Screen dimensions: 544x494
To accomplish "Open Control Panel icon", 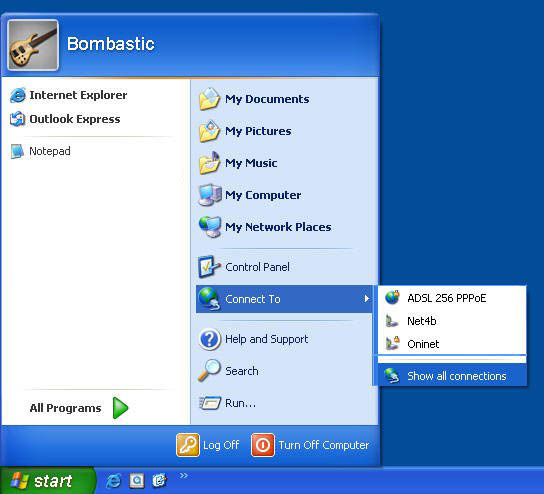I will click(x=209, y=267).
